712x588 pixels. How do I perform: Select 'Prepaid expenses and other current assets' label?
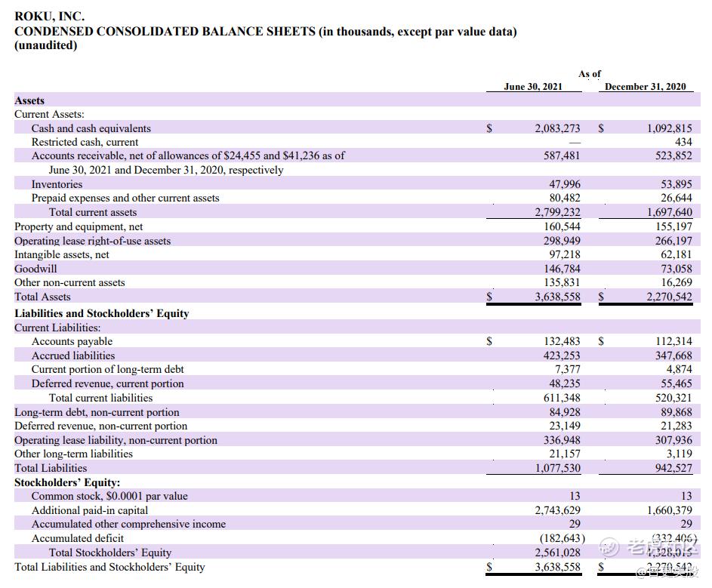click(x=125, y=198)
